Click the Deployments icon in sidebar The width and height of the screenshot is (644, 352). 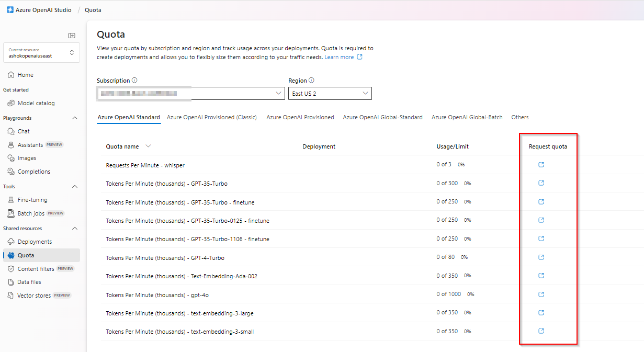11,242
